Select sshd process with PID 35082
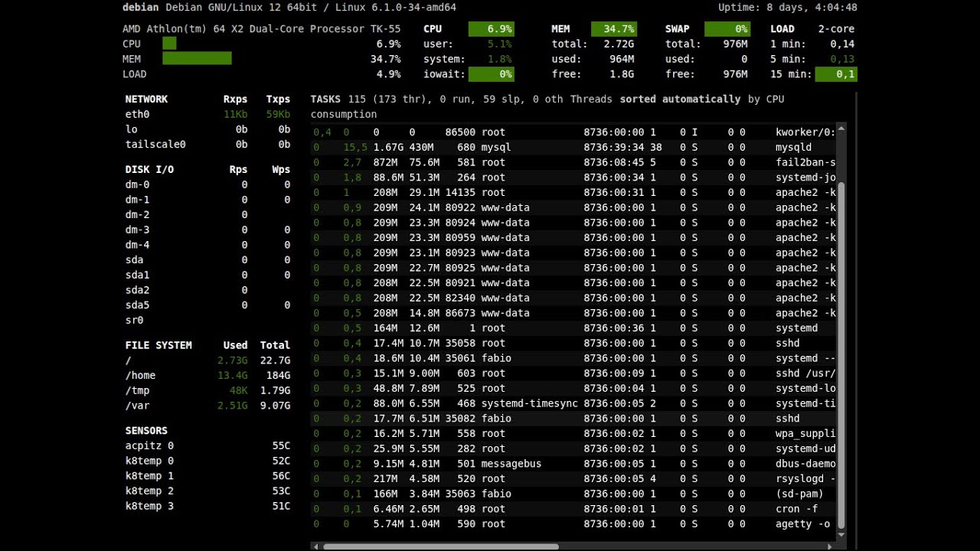980x551 pixels. click(573, 419)
